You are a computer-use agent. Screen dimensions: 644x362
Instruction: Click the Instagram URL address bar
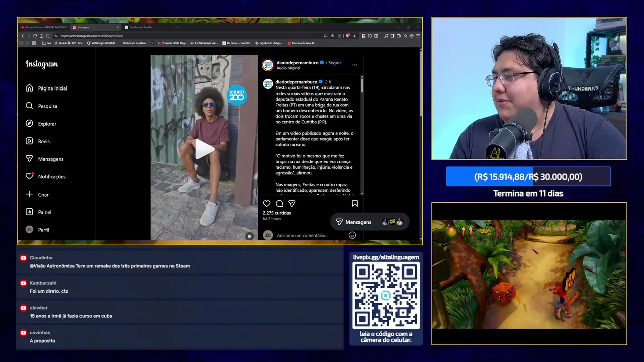tap(189, 36)
